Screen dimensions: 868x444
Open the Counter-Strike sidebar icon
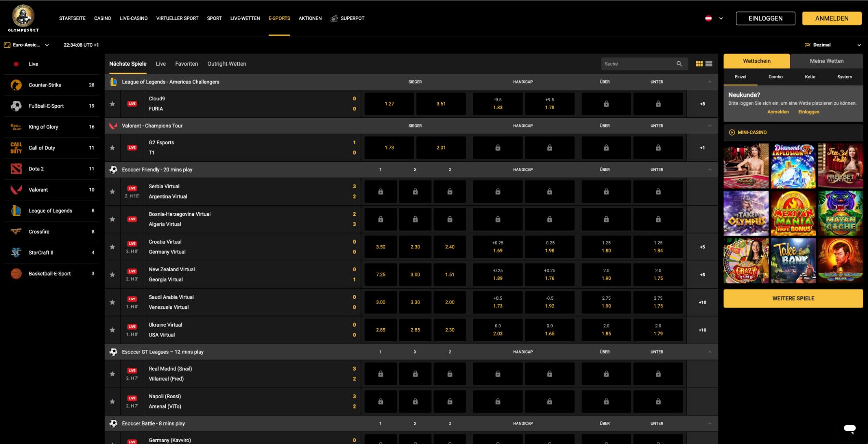tap(16, 85)
